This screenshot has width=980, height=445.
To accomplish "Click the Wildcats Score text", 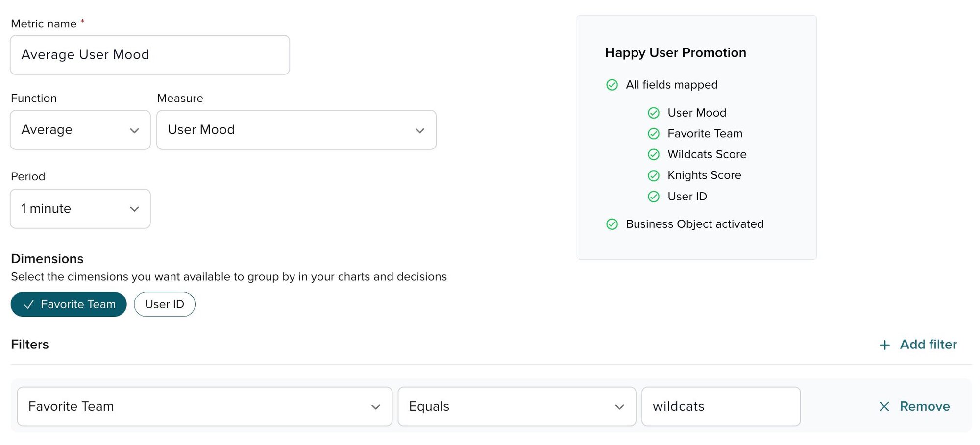I will tap(707, 154).
